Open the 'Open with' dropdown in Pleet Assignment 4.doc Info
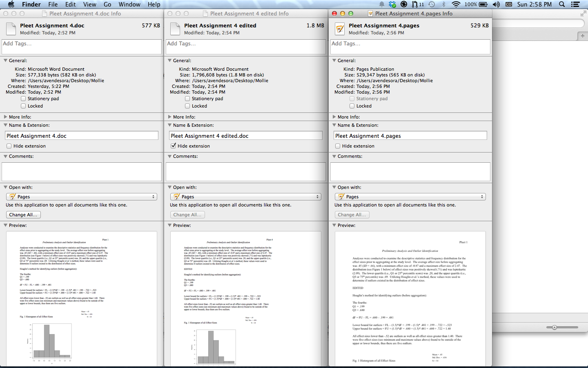This screenshot has height=368, width=588. pyautogui.click(x=81, y=197)
